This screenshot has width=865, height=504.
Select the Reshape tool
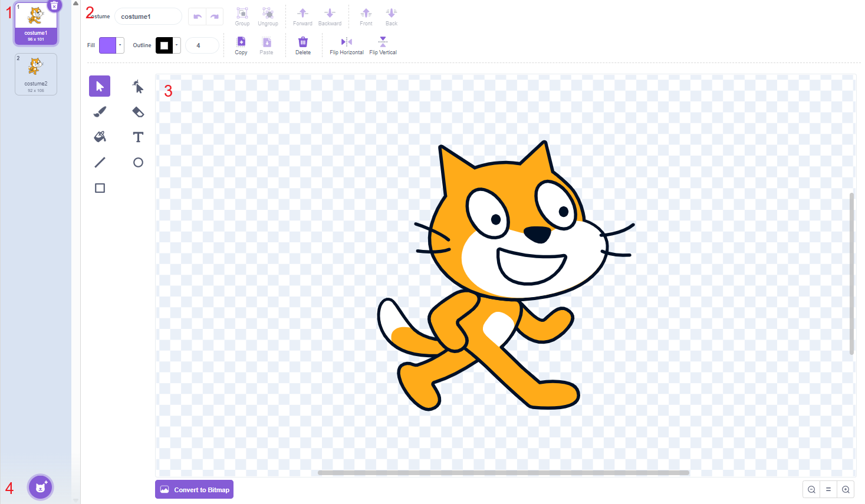coord(138,87)
